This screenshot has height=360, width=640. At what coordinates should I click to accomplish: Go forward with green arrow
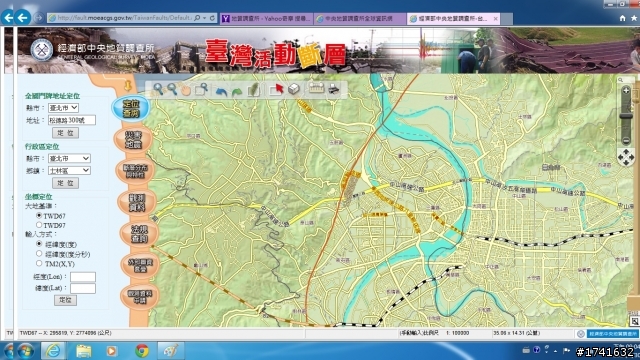pos(237,91)
